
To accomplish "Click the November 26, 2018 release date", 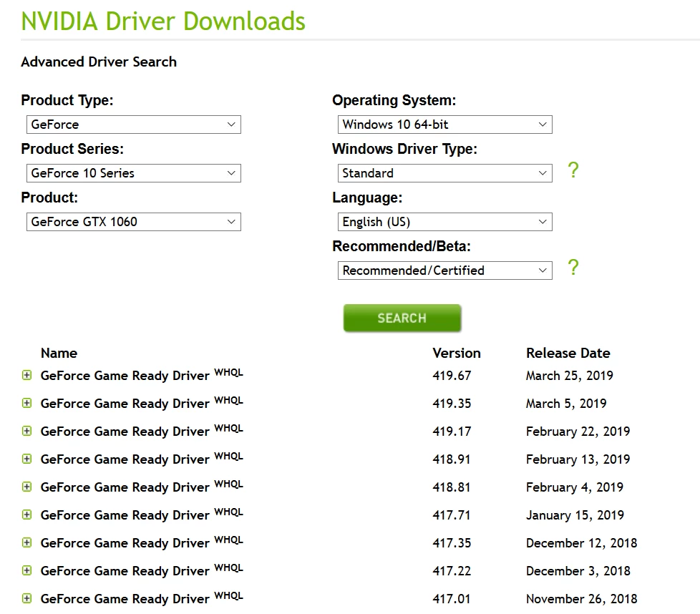I will (x=582, y=599).
